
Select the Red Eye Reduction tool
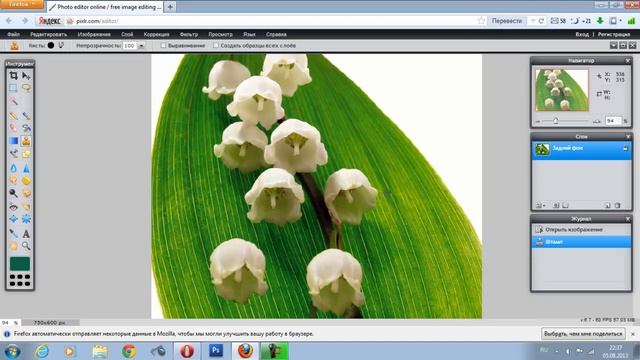click(13, 207)
